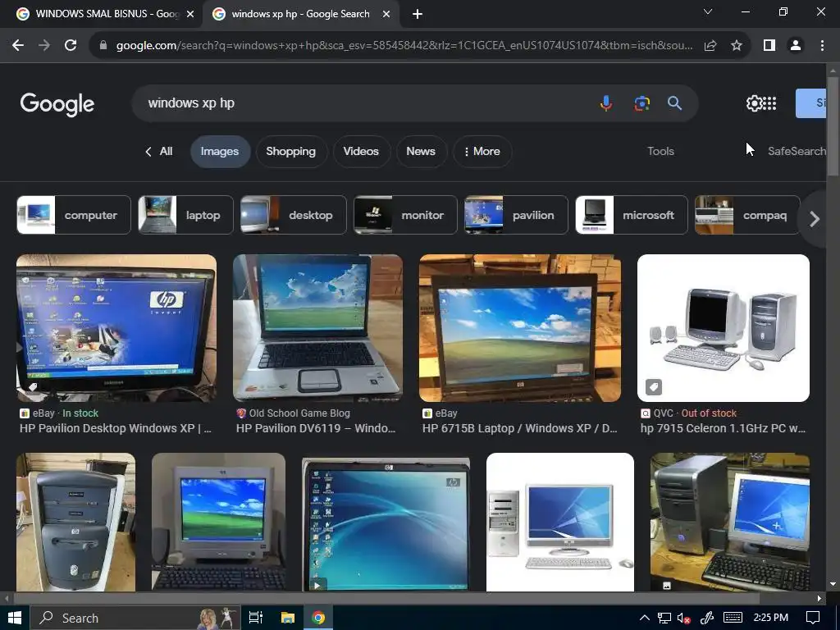This screenshot has width=840, height=630.
Task: Click the blue Sign in button
Action: coord(811,103)
